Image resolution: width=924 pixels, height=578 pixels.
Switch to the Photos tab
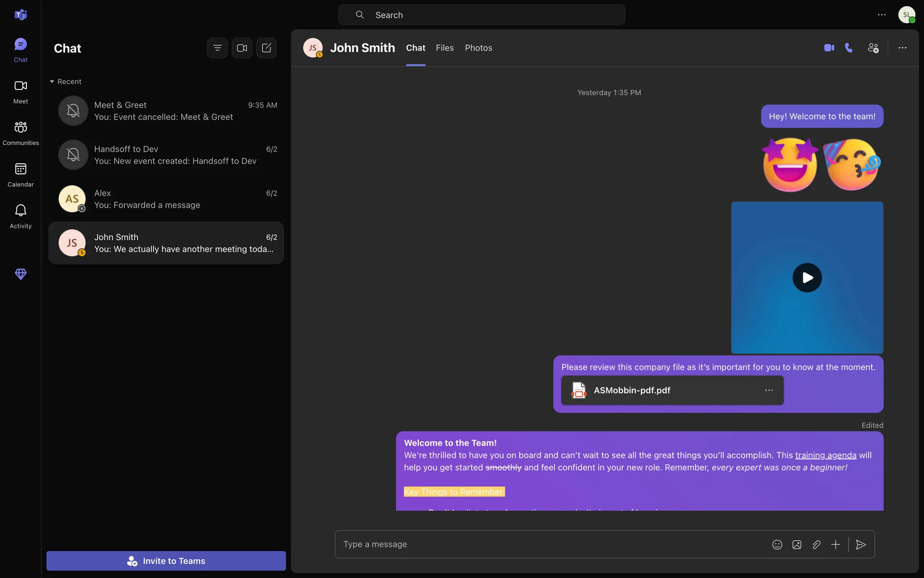[478, 48]
